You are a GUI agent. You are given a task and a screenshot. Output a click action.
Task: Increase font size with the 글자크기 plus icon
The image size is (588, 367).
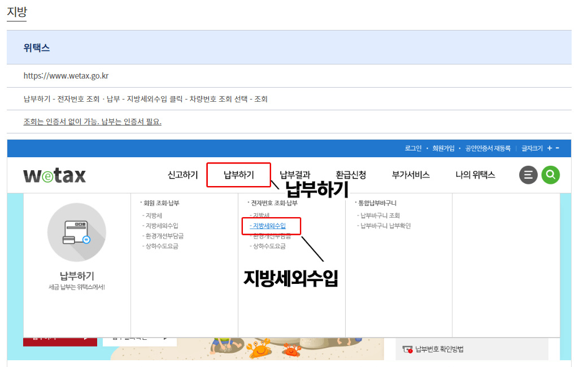549,148
